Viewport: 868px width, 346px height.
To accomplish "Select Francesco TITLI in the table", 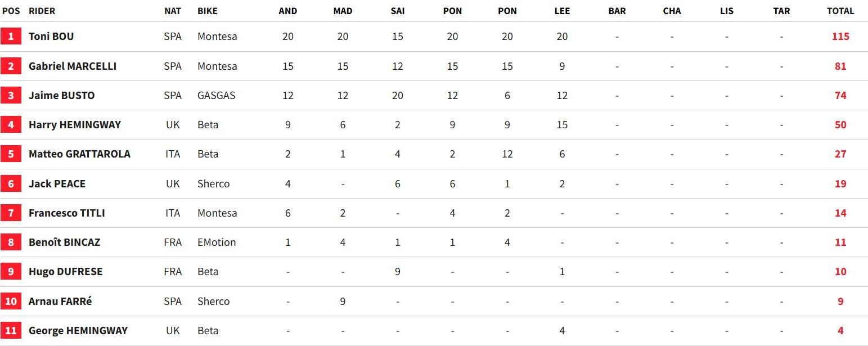I will click(67, 213).
